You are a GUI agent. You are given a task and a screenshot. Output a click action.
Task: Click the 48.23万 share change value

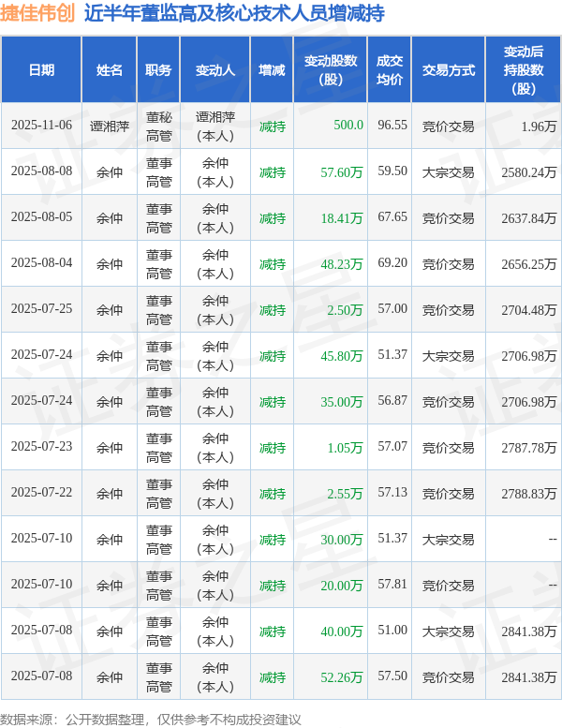click(x=342, y=264)
